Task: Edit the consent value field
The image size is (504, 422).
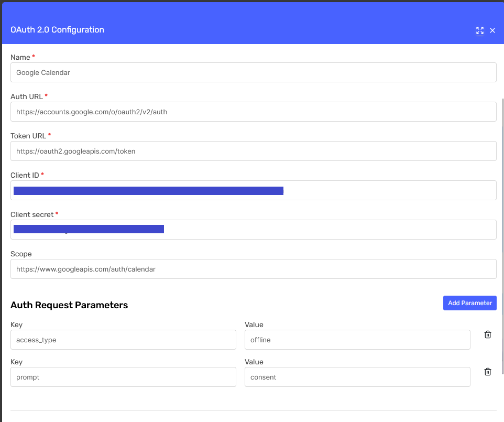Action: [357, 377]
